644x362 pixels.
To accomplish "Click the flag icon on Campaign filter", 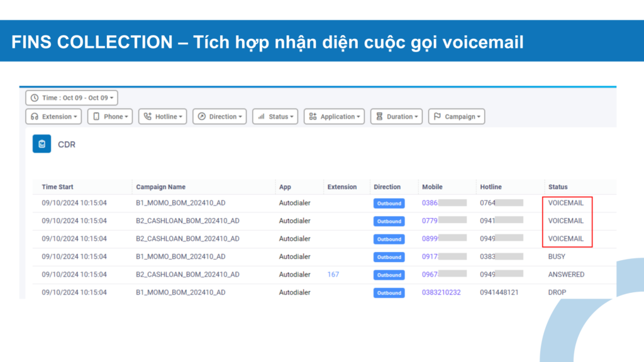I will [437, 117].
